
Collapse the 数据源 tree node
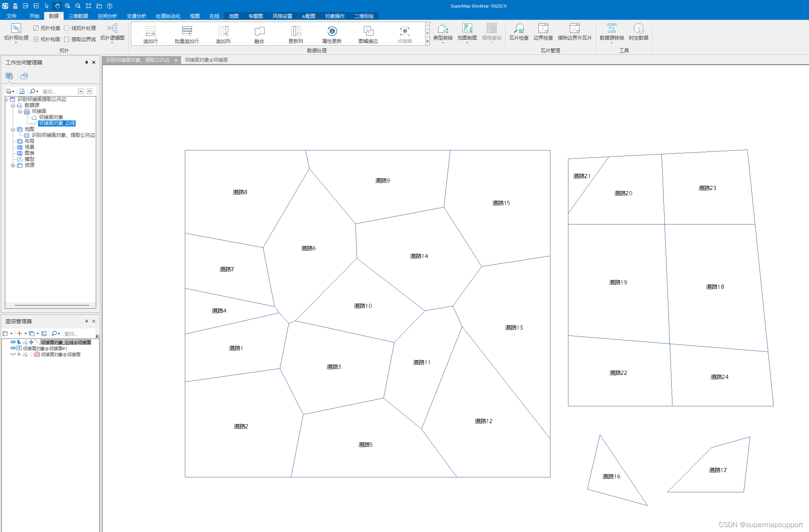13,106
